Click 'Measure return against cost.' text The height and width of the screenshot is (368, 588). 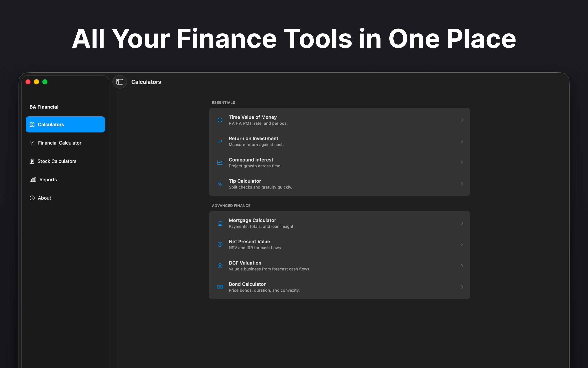coord(256,145)
